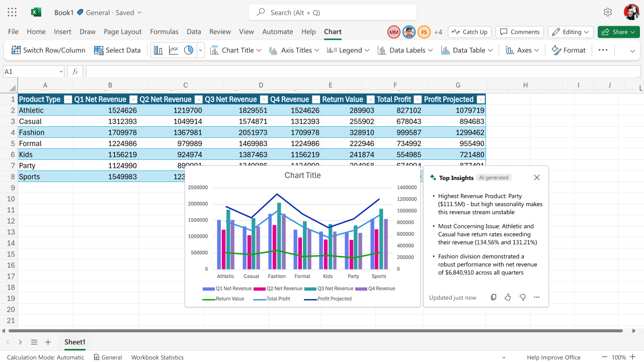Screen dimensions: 644x362
Task: Select the column chart type icon
Action: point(158,50)
